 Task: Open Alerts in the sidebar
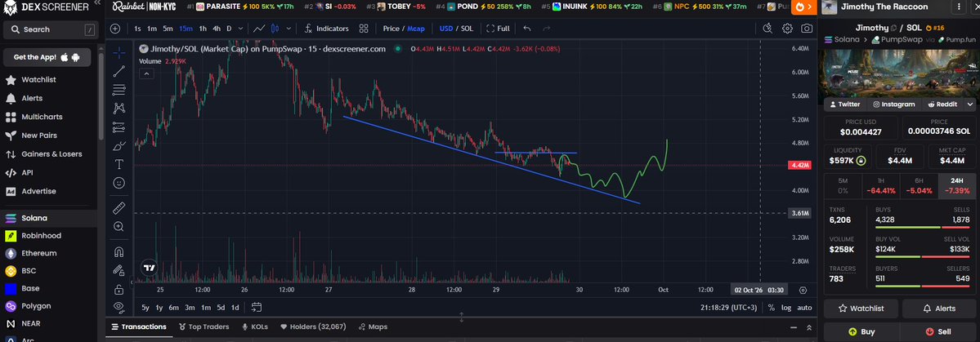click(x=32, y=98)
